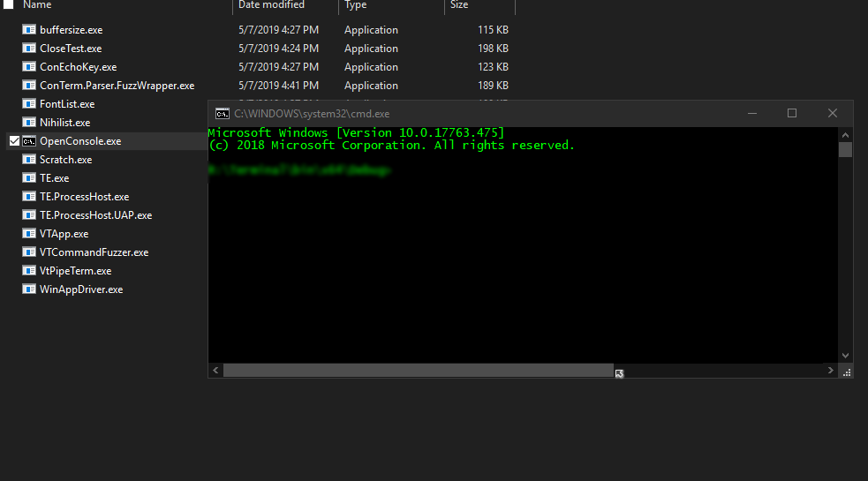
Task: Select the Scratch.exe file name
Action: (x=66, y=160)
